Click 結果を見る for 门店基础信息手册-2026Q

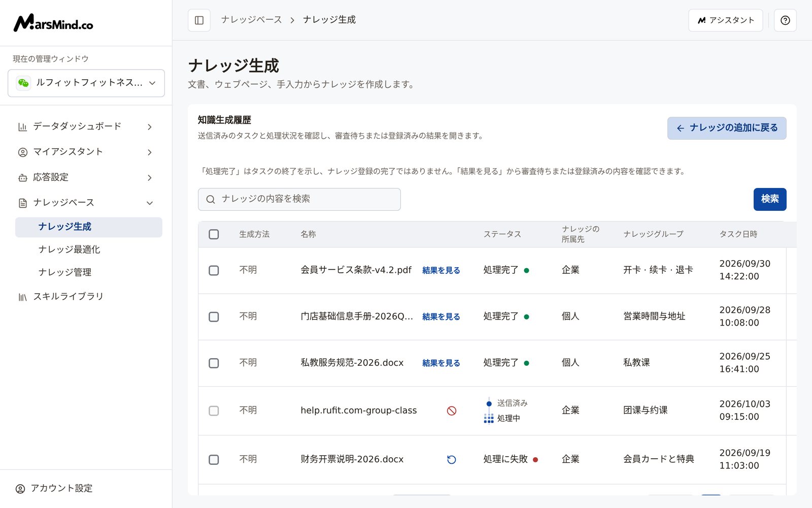coord(441,316)
